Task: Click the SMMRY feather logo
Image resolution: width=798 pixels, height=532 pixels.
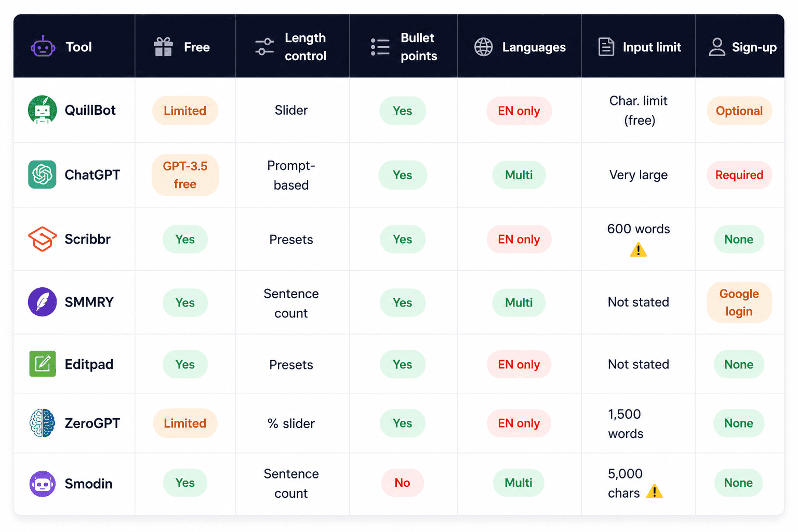Action: [42, 302]
